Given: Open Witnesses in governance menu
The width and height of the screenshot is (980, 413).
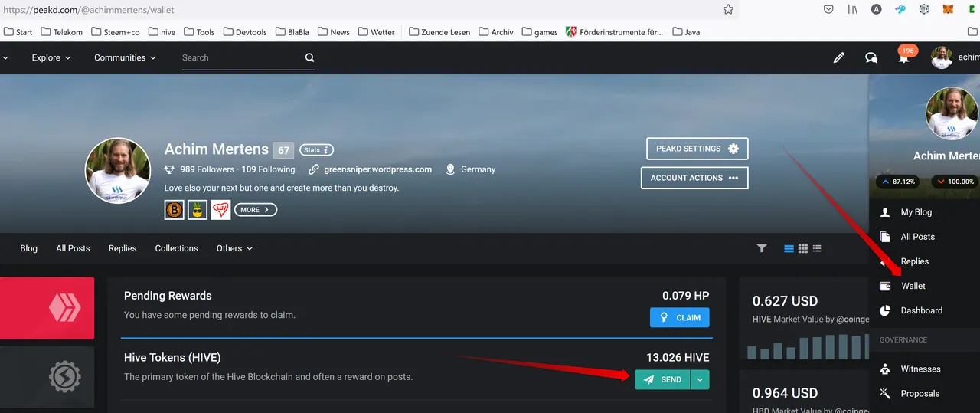Looking at the screenshot, I should (920, 369).
